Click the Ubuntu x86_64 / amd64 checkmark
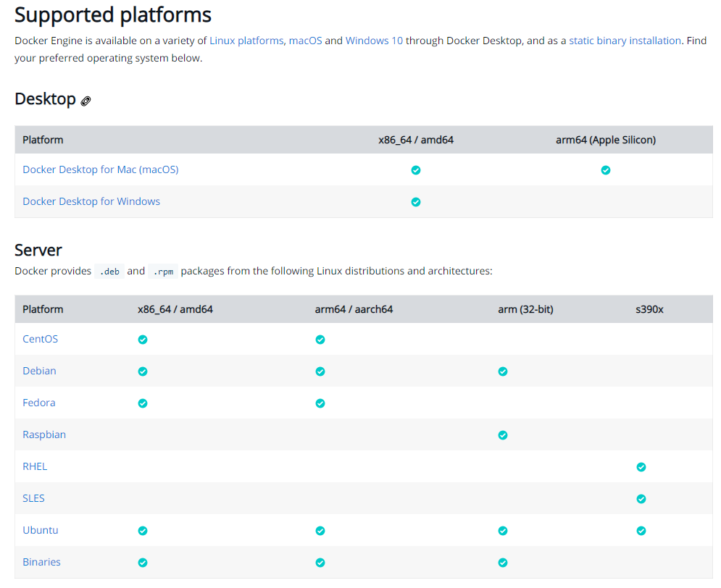This screenshot has width=721, height=588. tap(143, 531)
